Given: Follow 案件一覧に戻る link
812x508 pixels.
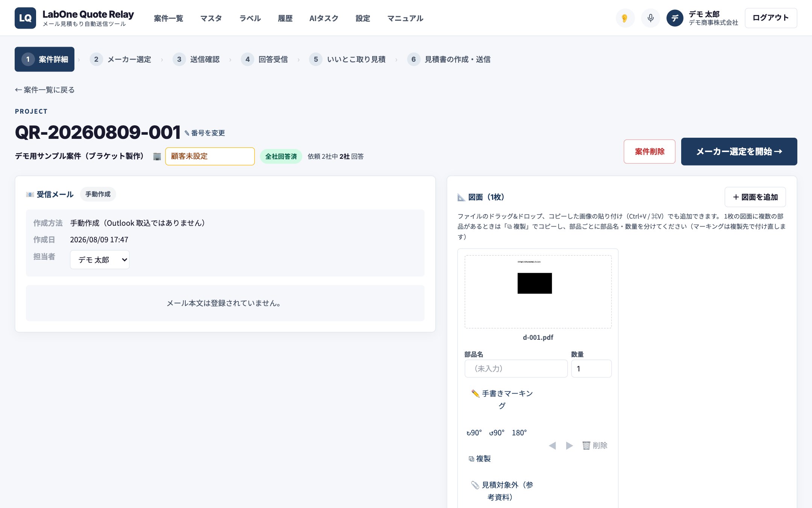Looking at the screenshot, I should (x=45, y=90).
